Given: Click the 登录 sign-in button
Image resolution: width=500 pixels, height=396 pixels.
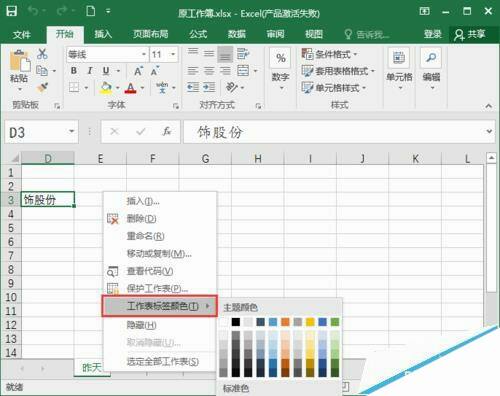Looking at the screenshot, I should [x=432, y=34].
